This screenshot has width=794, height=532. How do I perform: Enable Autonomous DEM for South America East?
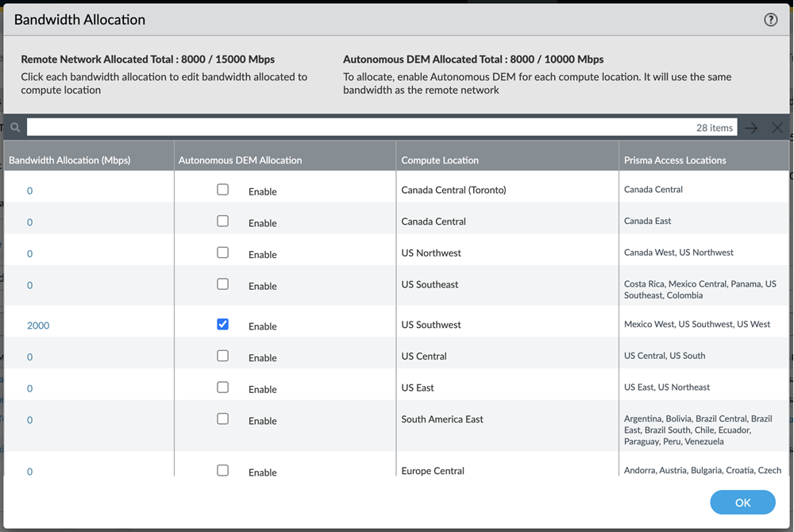[x=223, y=418]
